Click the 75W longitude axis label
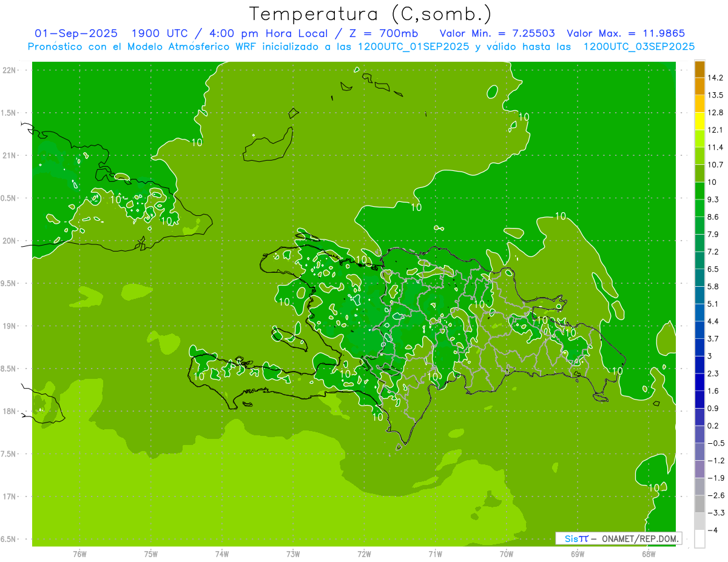 pyautogui.click(x=151, y=554)
